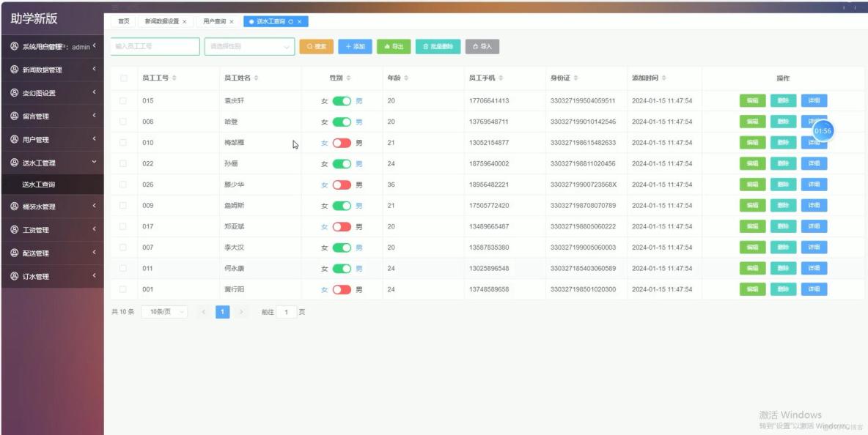Click the 送水工管理 sidebar icon
This screenshot has width=868, height=435.
coord(13,163)
